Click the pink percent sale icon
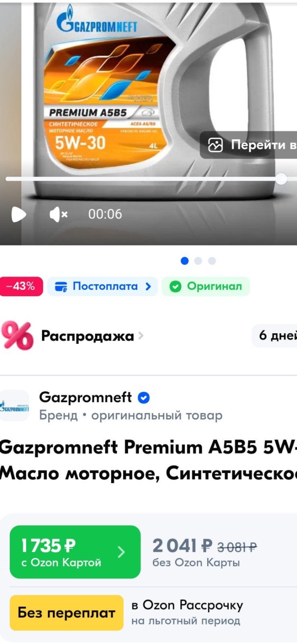This screenshot has height=644, width=297. tap(17, 335)
